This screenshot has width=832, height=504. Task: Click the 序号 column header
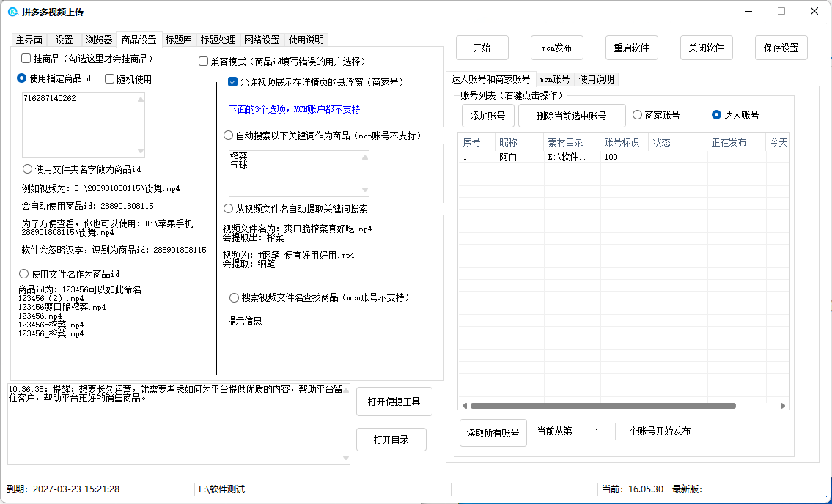(477, 142)
